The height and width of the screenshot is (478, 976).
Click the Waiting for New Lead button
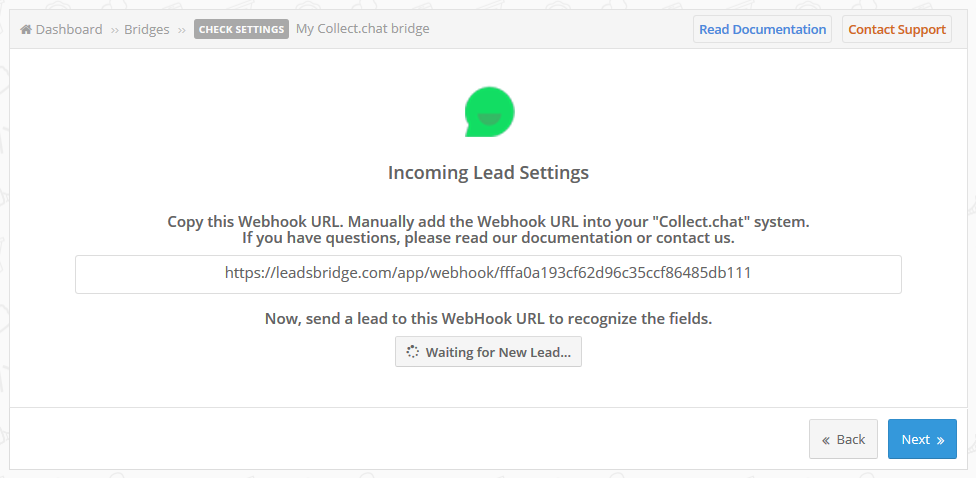489,352
